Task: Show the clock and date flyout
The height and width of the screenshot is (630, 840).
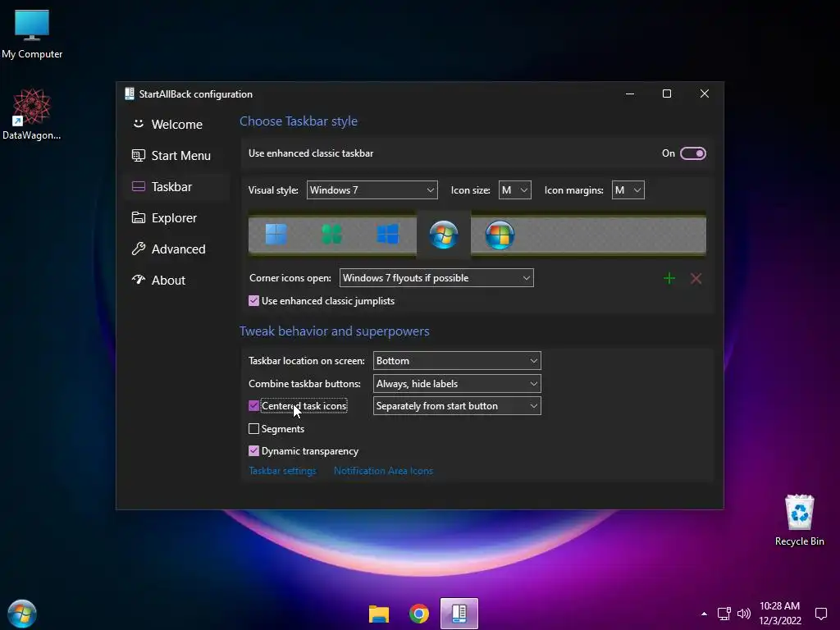Action: click(x=780, y=614)
